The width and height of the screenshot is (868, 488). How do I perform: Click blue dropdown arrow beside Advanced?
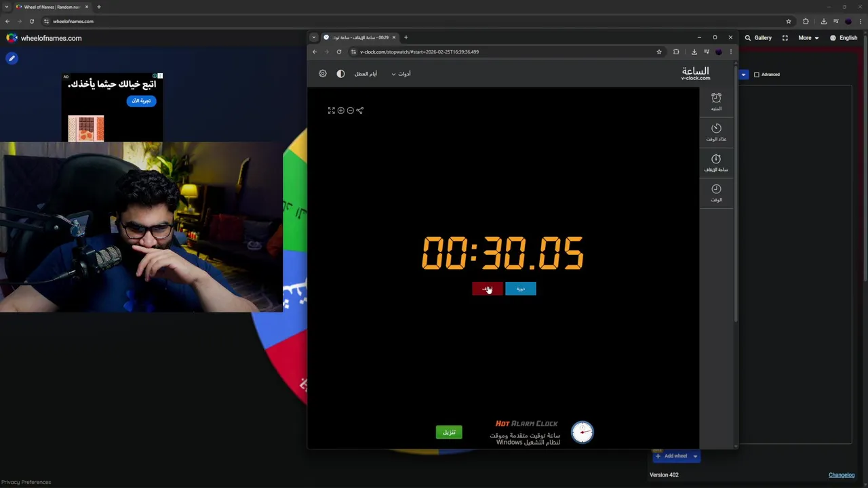(743, 75)
